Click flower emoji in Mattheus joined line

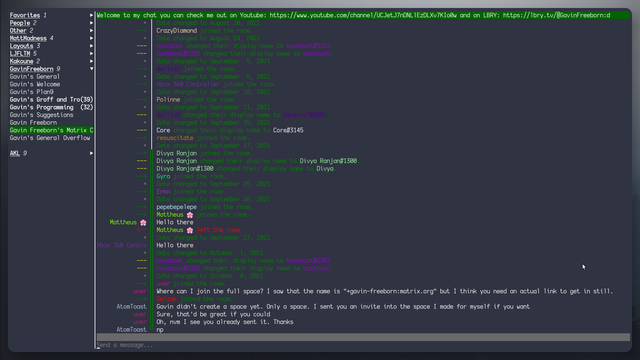pos(190,215)
